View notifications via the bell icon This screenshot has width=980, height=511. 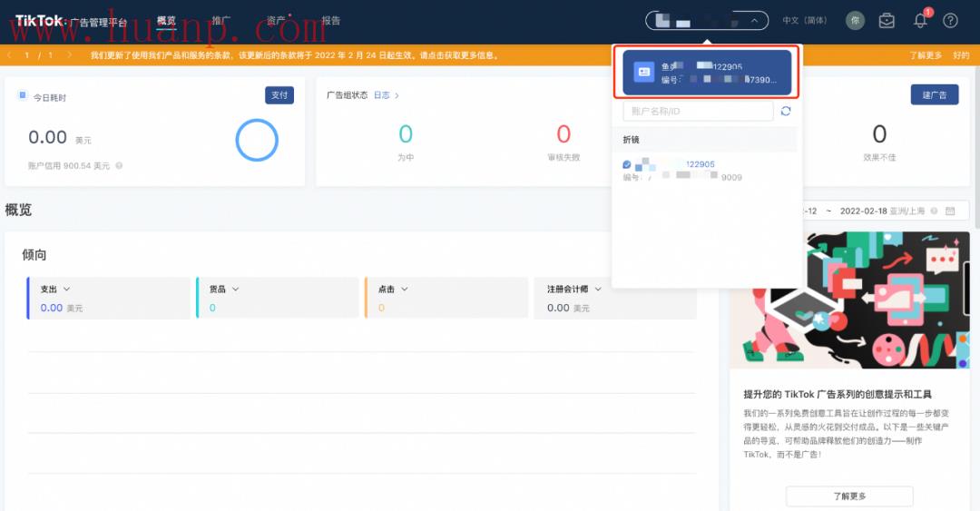coord(920,21)
